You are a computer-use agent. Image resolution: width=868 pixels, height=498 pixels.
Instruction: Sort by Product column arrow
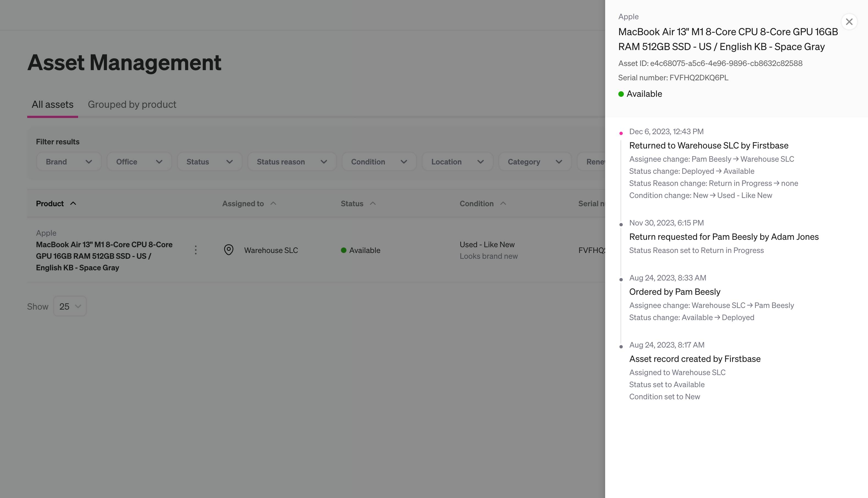[73, 203]
